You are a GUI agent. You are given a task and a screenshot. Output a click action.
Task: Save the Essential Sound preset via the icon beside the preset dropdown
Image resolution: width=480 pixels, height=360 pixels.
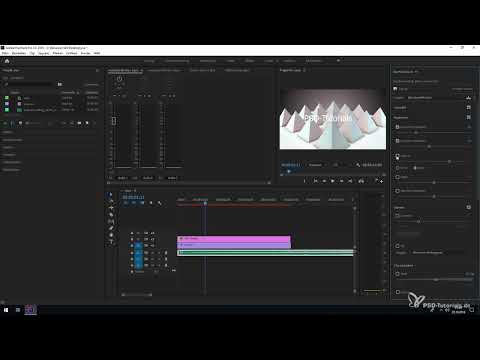(469, 98)
